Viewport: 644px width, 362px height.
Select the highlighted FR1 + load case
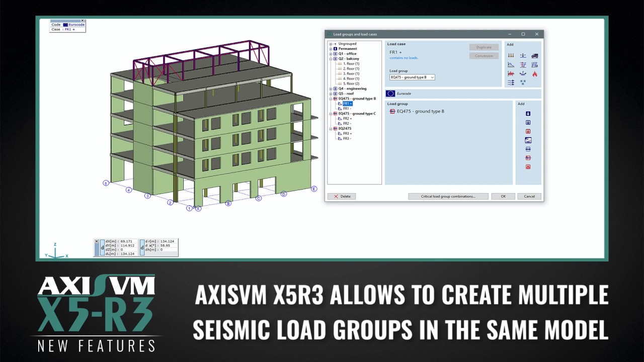pyautogui.click(x=348, y=104)
